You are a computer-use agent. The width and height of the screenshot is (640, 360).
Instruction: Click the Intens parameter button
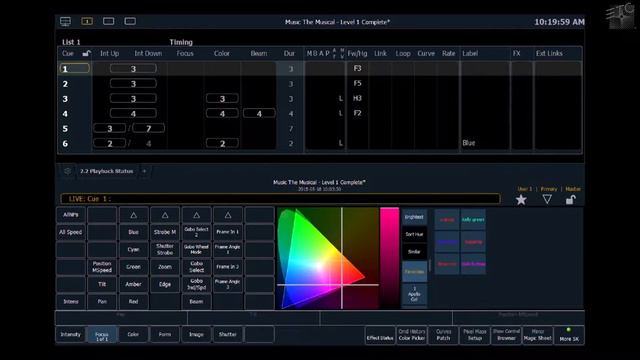[x=71, y=302]
